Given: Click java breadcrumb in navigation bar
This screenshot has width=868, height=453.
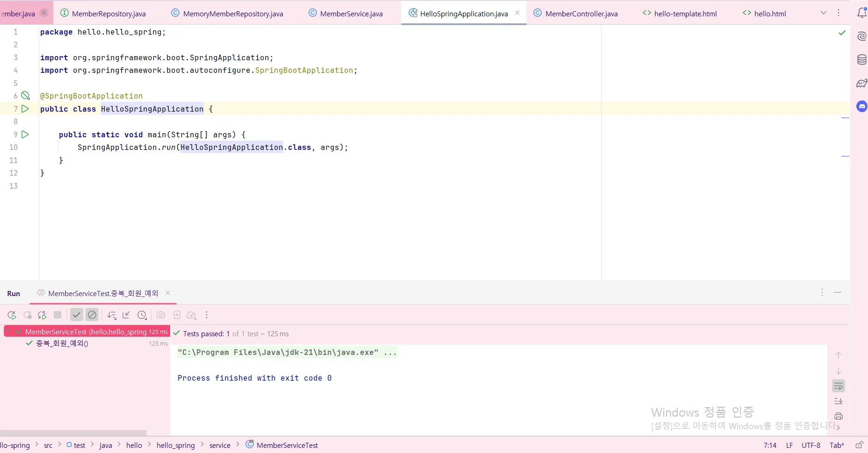Looking at the screenshot, I should pos(106,446).
